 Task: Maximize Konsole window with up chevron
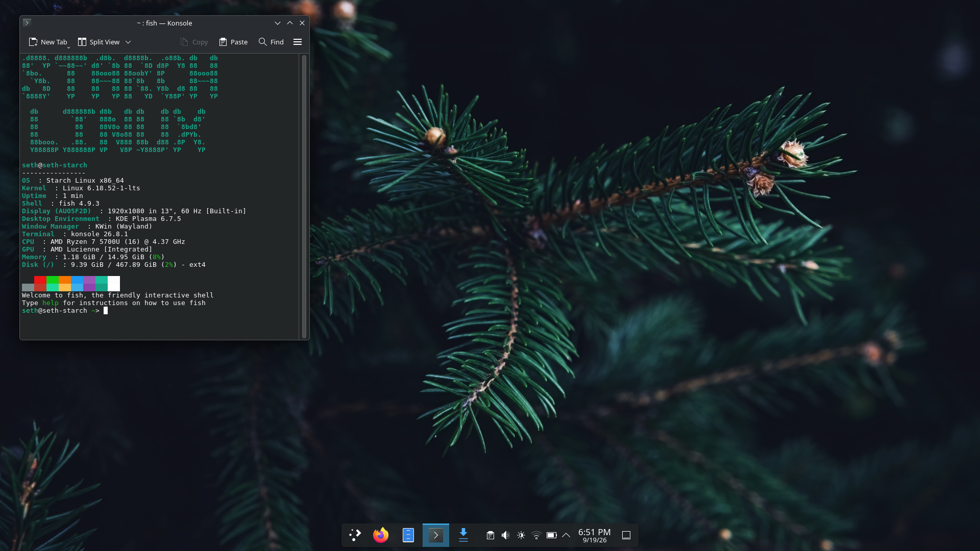tap(290, 23)
